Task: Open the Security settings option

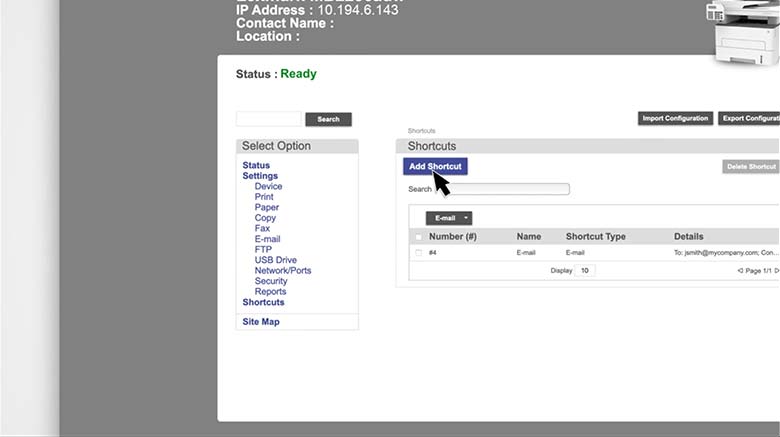Action: [x=271, y=281]
